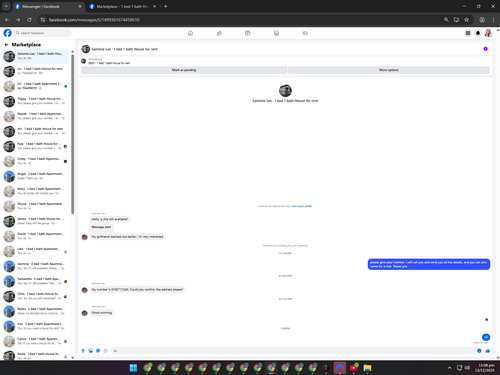The width and height of the screenshot is (500, 375).
Task: Click Mark as pending button
Action: coord(184,70)
